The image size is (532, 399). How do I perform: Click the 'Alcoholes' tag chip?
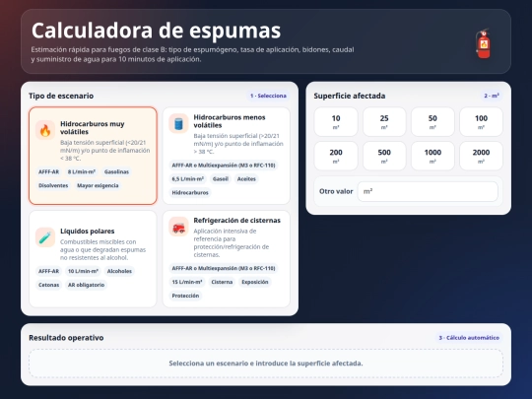[119, 271]
